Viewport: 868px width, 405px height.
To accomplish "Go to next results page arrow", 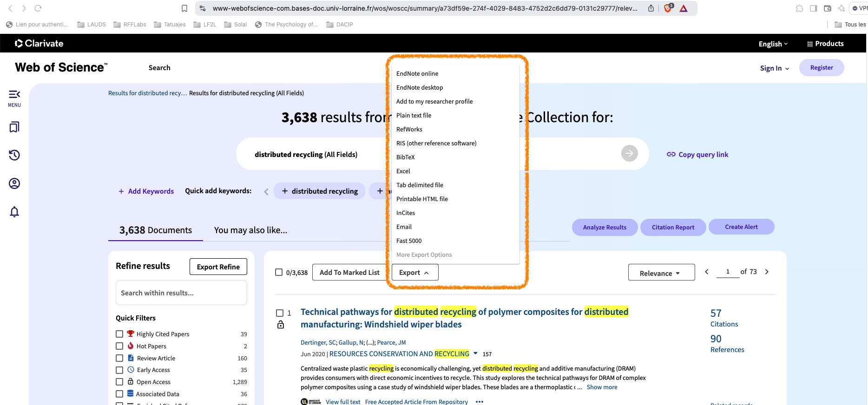I will [x=767, y=272].
